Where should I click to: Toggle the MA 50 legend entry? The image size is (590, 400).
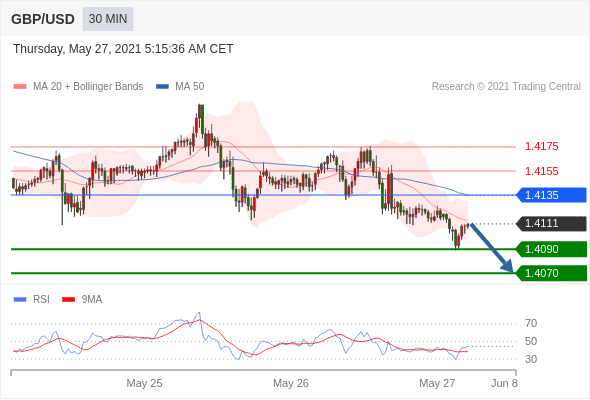[x=180, y=87]
